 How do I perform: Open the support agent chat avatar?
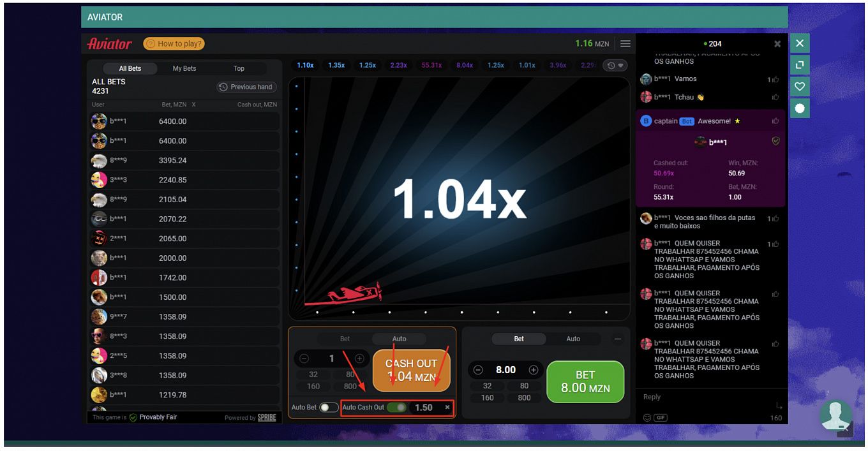[835, 415]
